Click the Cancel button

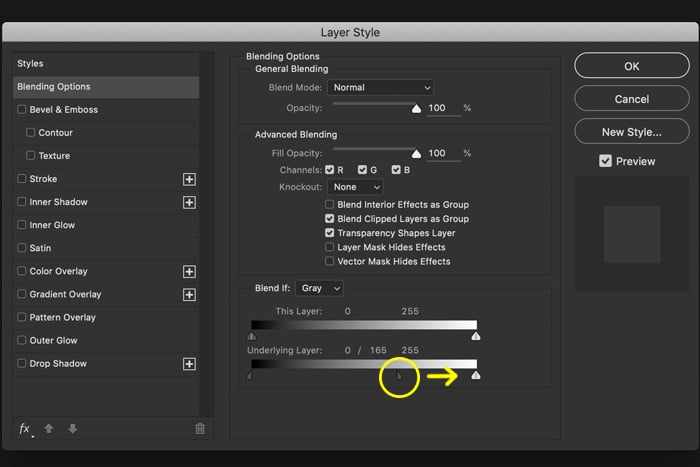[x=632, y=99]
